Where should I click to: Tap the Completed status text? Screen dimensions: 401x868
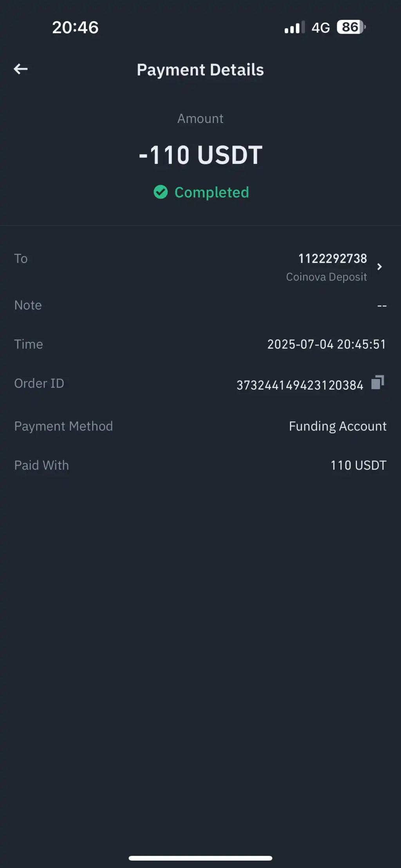pos(211,192)
